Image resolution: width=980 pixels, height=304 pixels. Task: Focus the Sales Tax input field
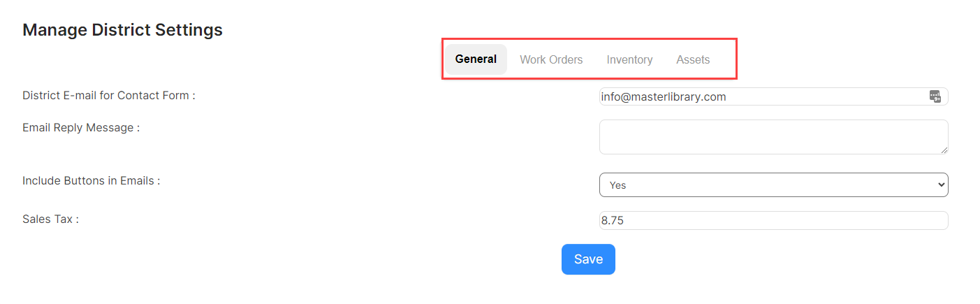[x=773, y=220]
